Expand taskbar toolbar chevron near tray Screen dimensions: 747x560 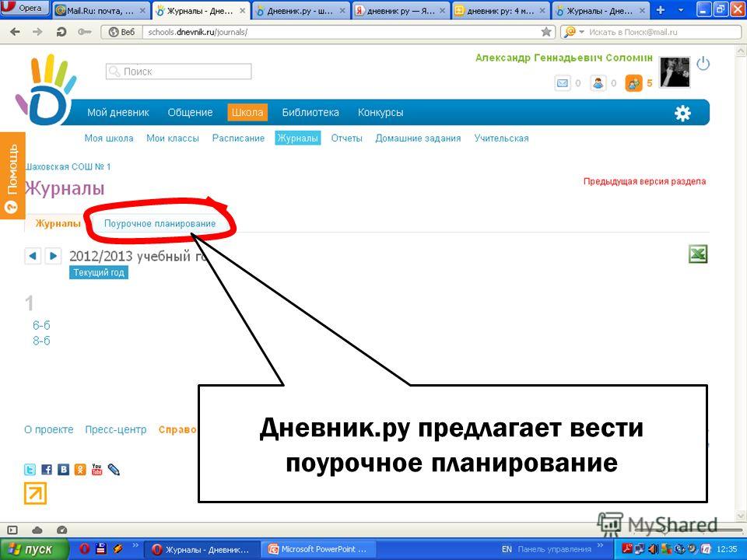[600, 545]
